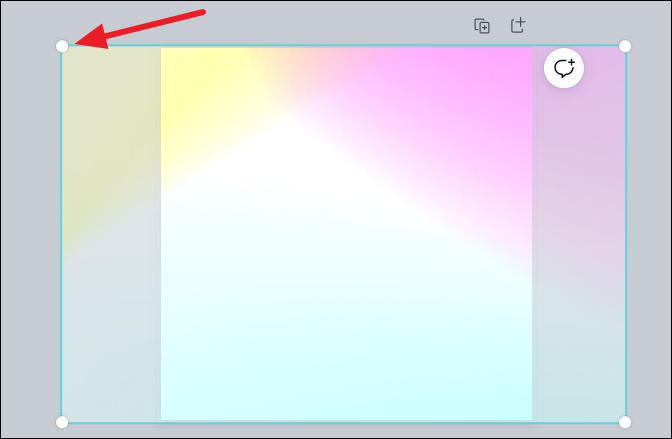
Task: Select the top-left corner resize handle
Action: [62, 46]
